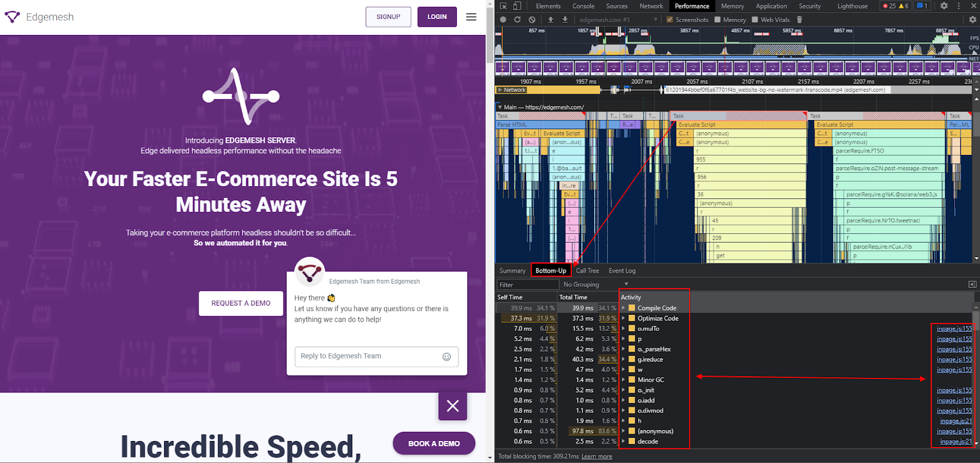The image size is (980, 463).
Task: Expand the Minor GC activity row
Action: [624, 380]
